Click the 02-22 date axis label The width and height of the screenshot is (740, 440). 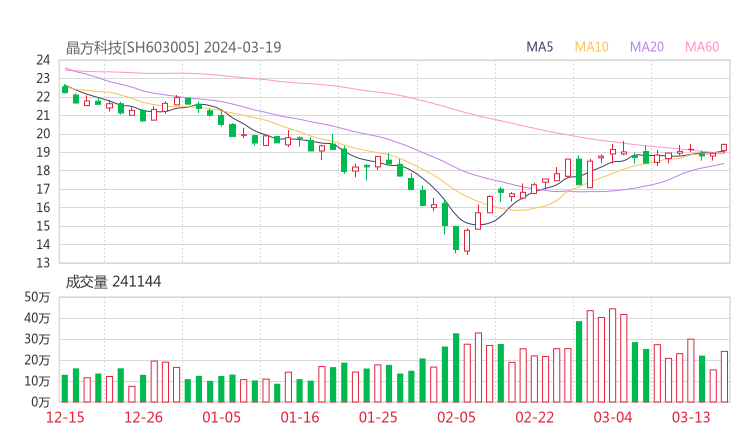point(535,417)
